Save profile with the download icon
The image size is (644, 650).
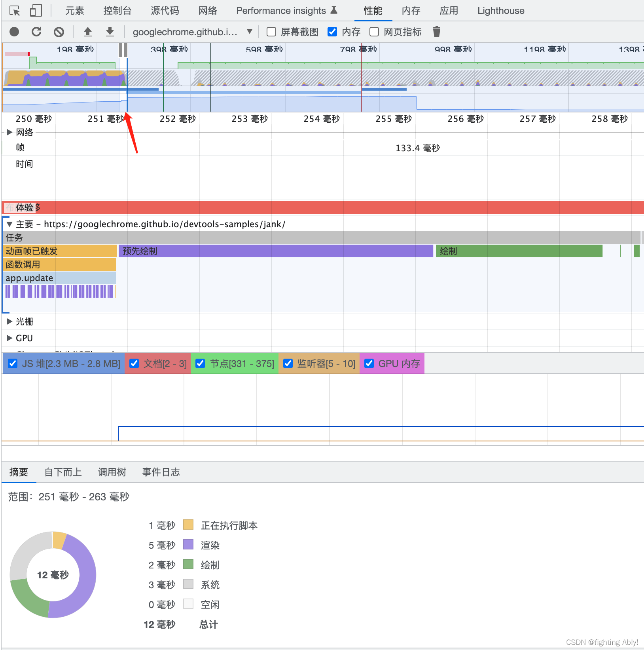110,32
